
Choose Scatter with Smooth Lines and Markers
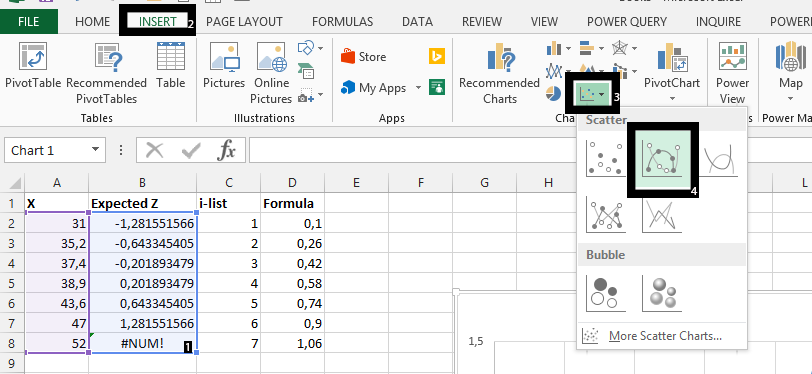click(663, 161)
